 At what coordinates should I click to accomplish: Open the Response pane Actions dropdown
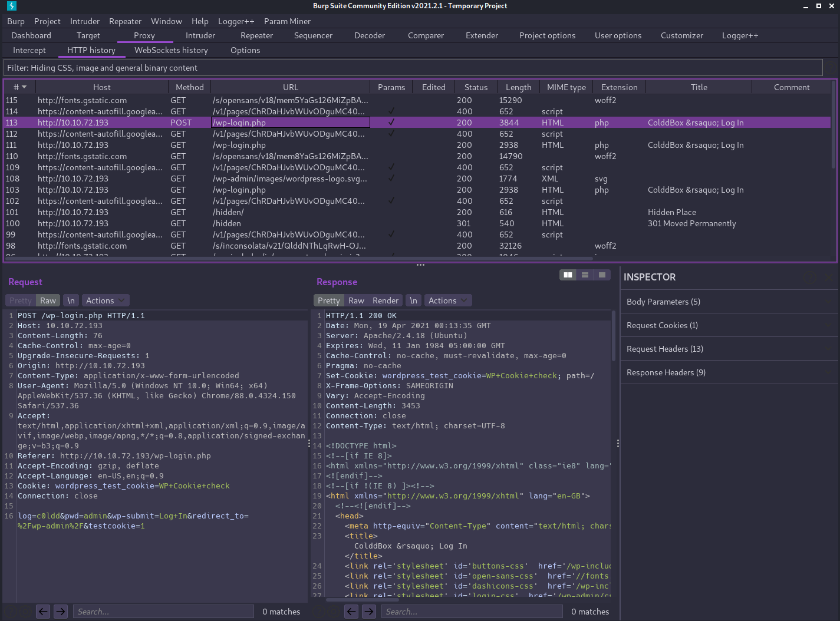click(447, 300)
